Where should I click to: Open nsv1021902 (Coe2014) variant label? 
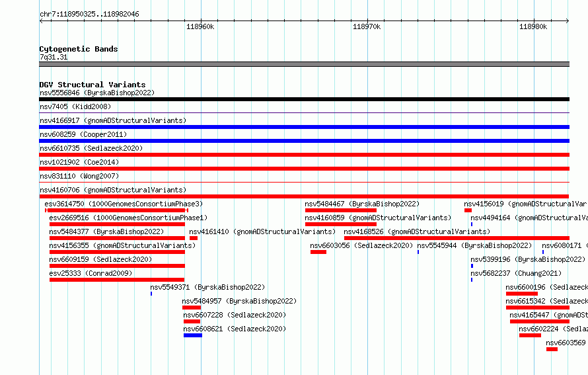tap(79, 162)
